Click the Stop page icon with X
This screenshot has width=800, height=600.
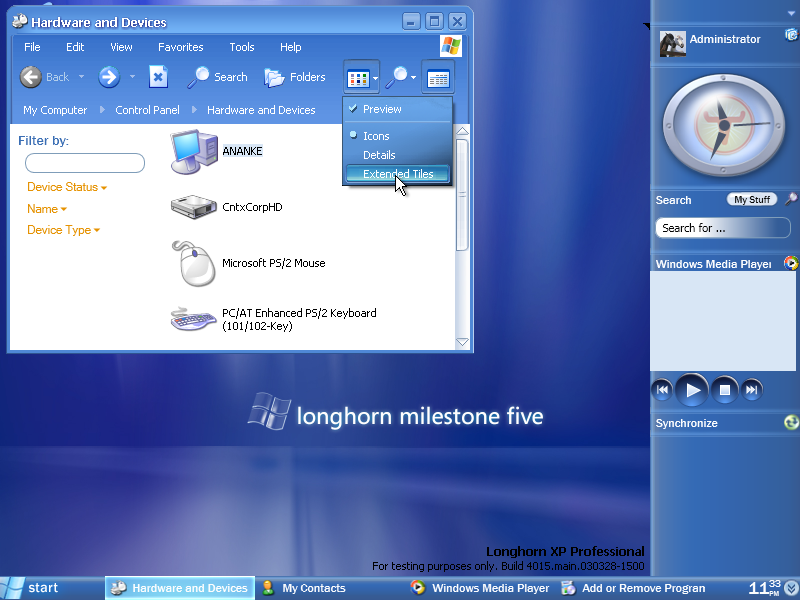(x=158, y=77)
